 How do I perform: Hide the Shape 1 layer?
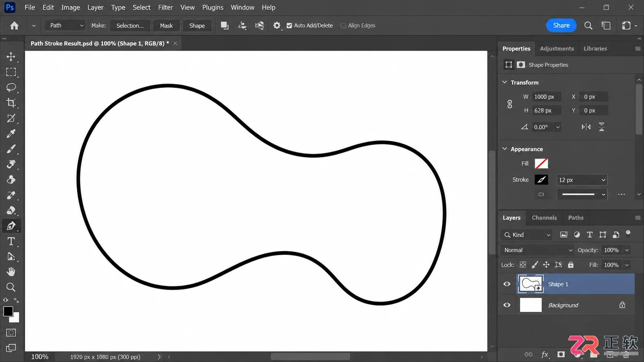[507, 284]
